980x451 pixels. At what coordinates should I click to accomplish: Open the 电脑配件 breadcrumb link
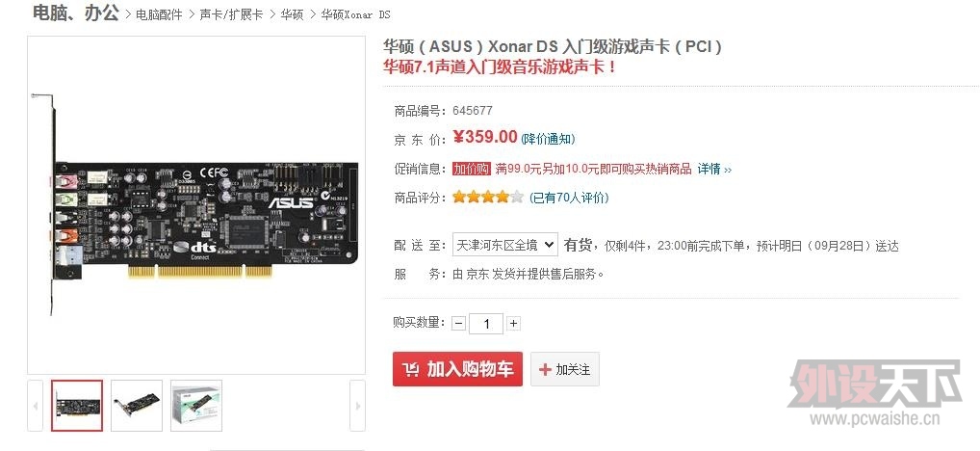coord(160,14)
